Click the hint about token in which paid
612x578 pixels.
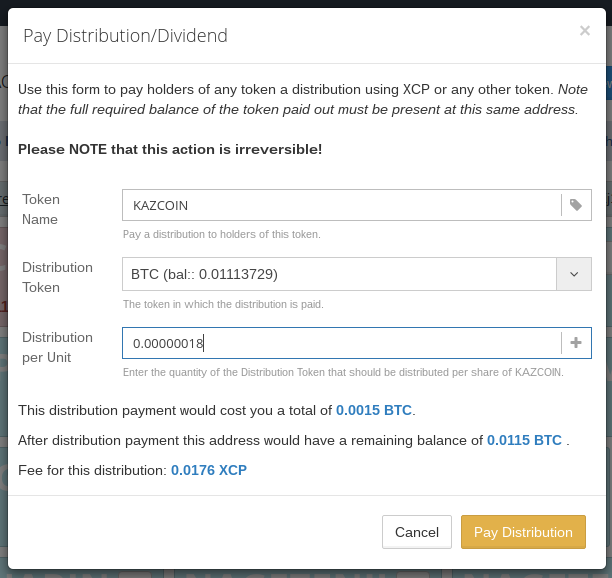pyautogui.click(x=223, y=304)
